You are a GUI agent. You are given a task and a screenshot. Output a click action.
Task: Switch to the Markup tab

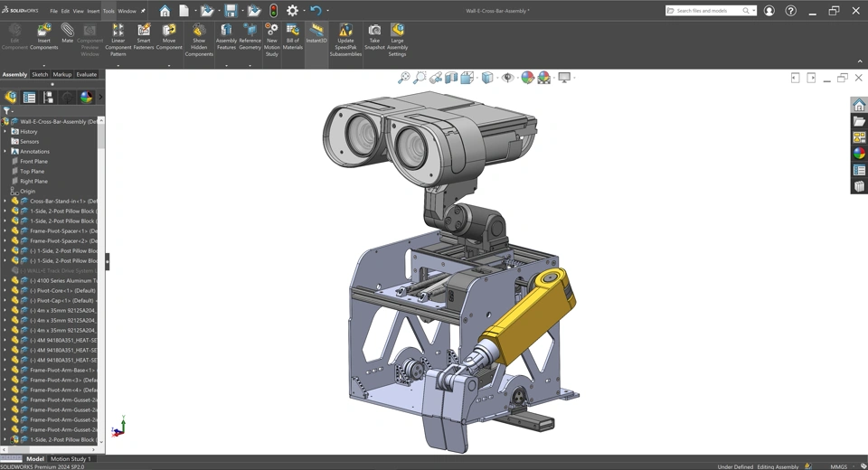click(x=62, y=75)
